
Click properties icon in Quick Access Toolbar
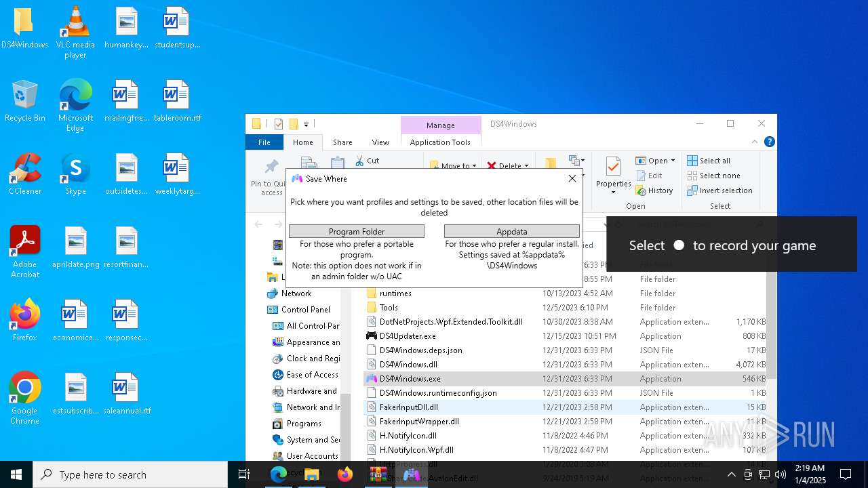coord(279,124)
